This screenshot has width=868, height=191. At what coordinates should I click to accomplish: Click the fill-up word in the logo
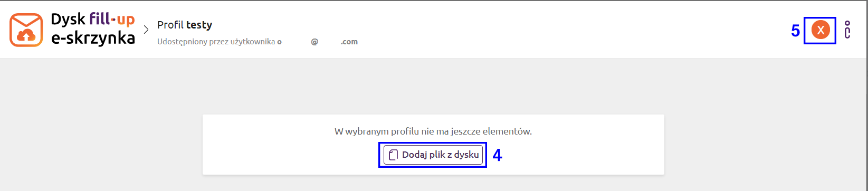click(112, 21)
